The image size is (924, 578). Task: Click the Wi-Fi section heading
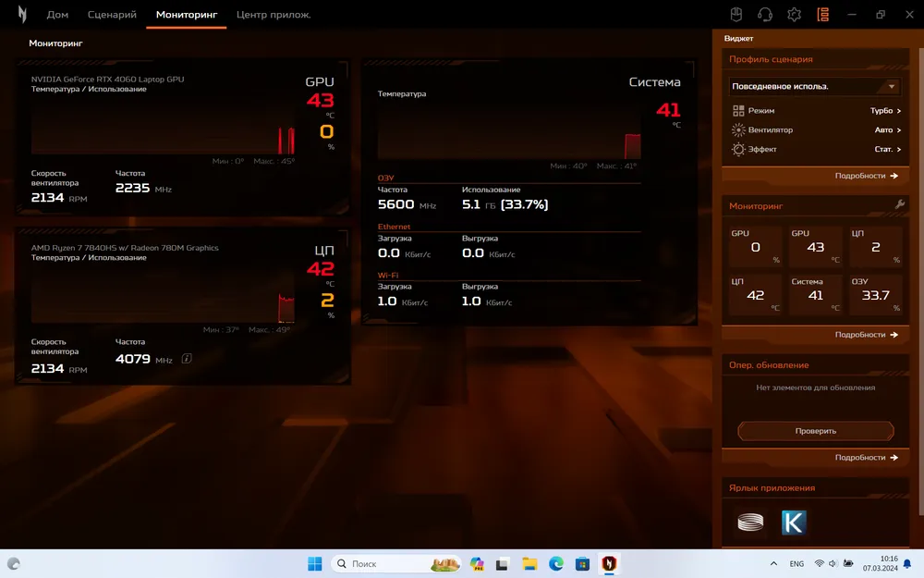click(388, 276)
